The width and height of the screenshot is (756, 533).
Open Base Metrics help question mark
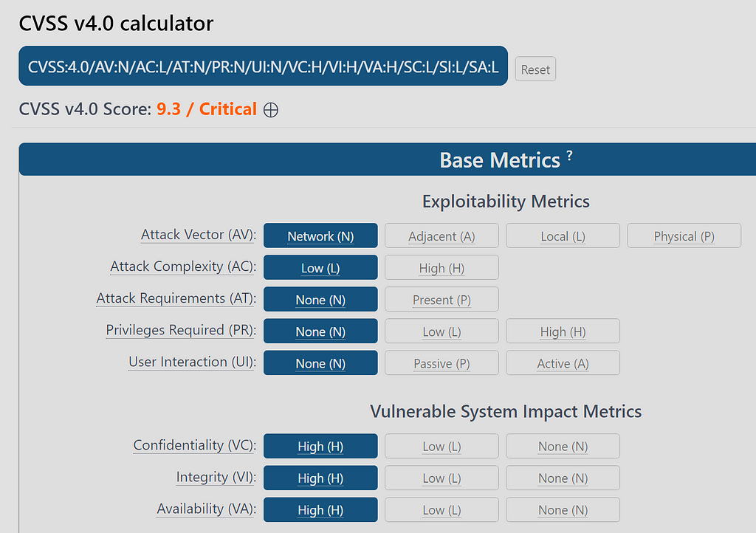coord(569,156)
